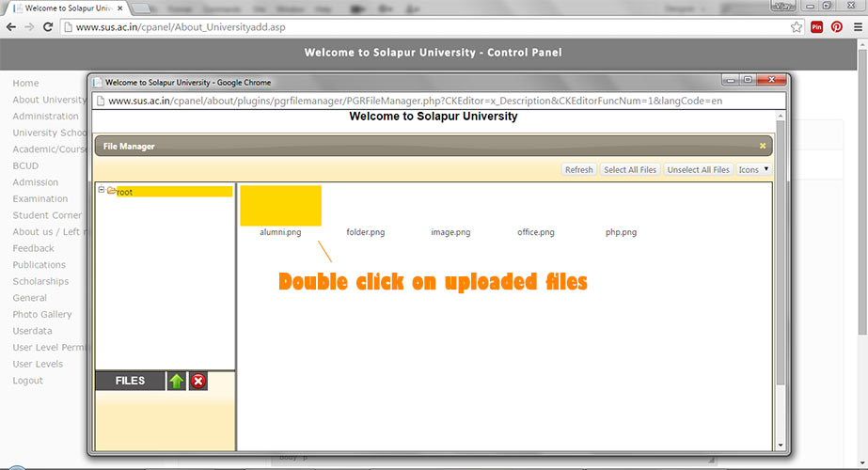Open Photo Gallery in sidebar
This screenshot has height=470, width=868.
tap(42, 315)
